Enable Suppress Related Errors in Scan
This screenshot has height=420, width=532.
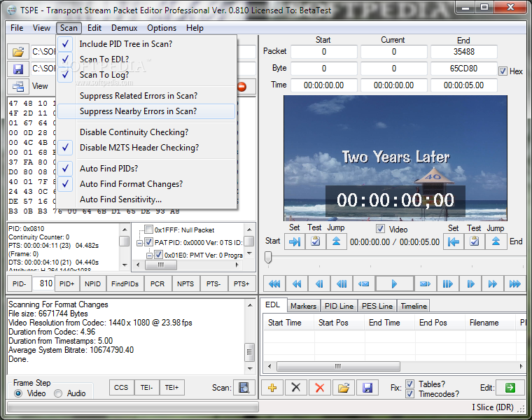[x=146, y=96]
